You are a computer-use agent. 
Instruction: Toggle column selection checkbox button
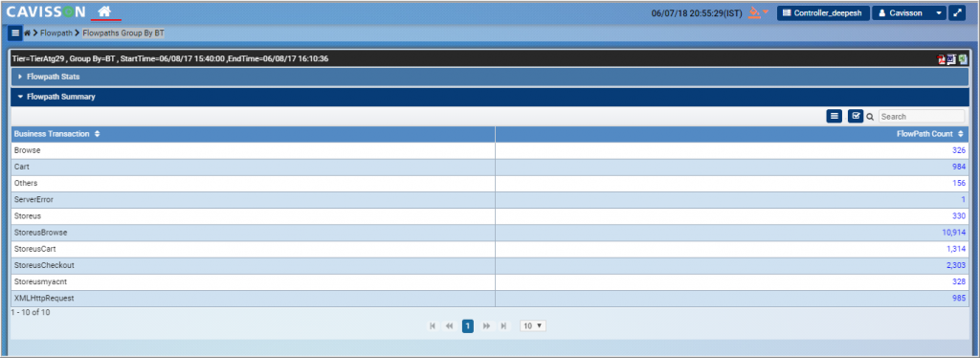(x=856, y=116)
